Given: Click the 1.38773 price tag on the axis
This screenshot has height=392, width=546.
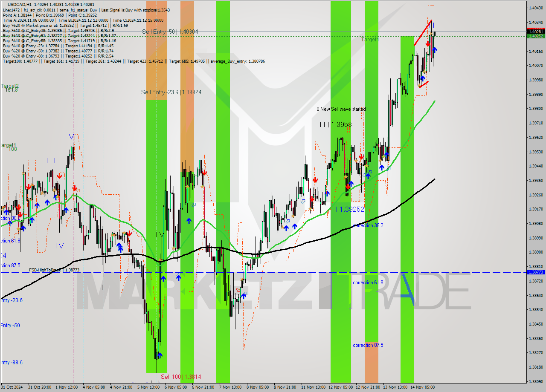Looking at the screenshot, I should click(536, 272).
